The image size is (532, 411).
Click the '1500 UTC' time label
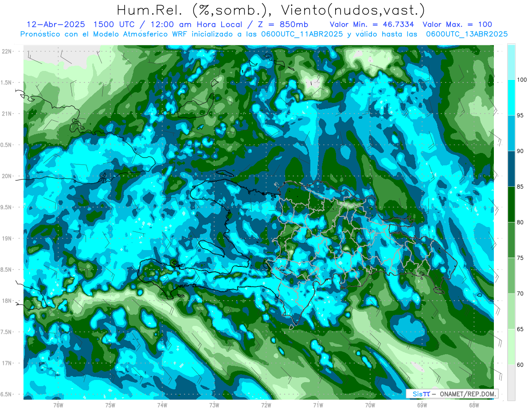114,24
